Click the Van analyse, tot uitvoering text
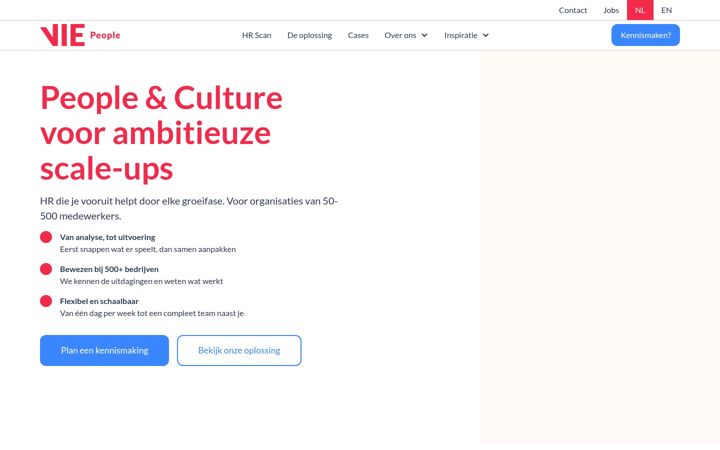Screen dimensions: 720x450 point(107,237)
